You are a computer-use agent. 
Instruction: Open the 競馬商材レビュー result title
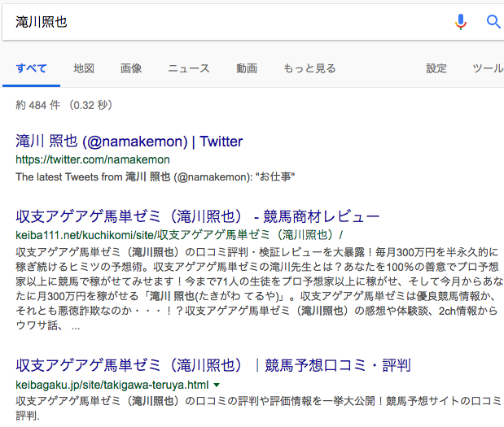tap(197, 216)
